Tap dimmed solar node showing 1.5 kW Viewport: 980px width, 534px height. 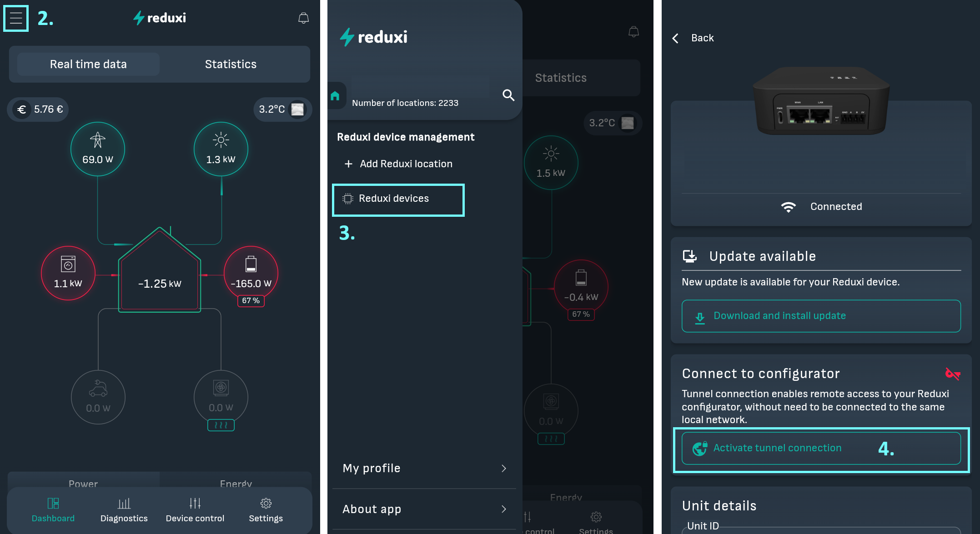click(551, 162)
